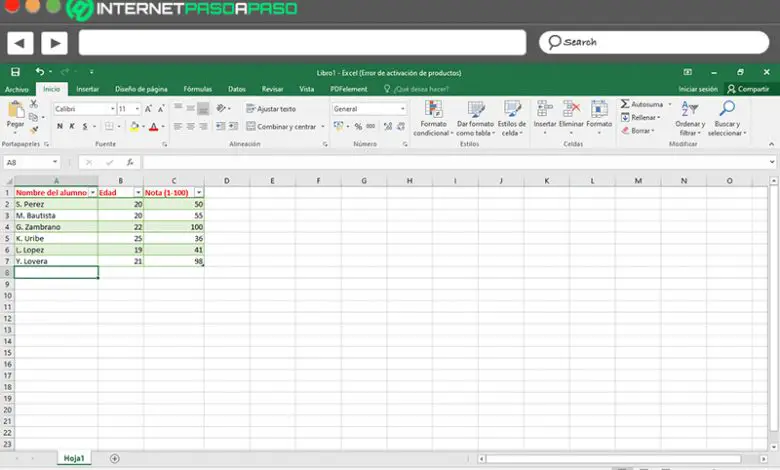The image size is (780, 470).
Task: Click the Formato cells icon
Action: [x=599, y=108]
